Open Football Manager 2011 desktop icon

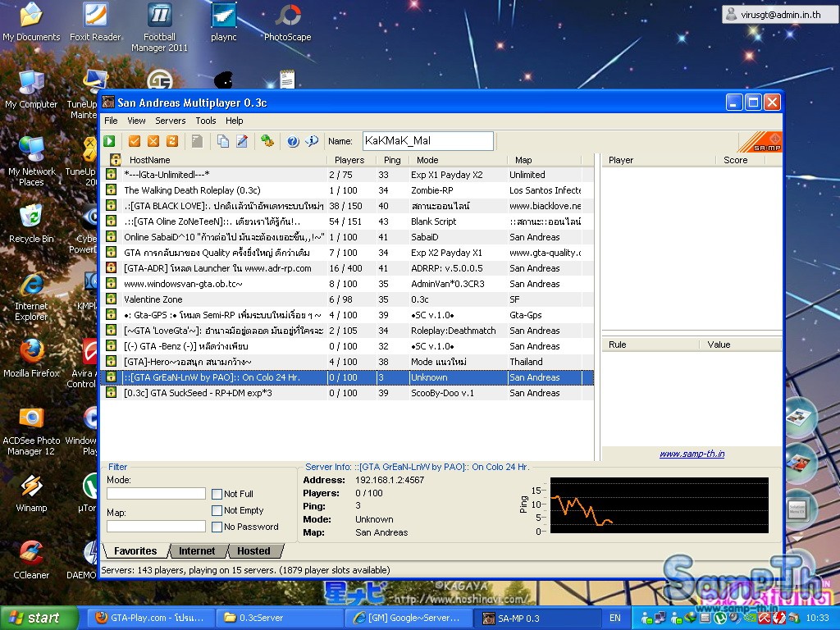pos(160,27)
